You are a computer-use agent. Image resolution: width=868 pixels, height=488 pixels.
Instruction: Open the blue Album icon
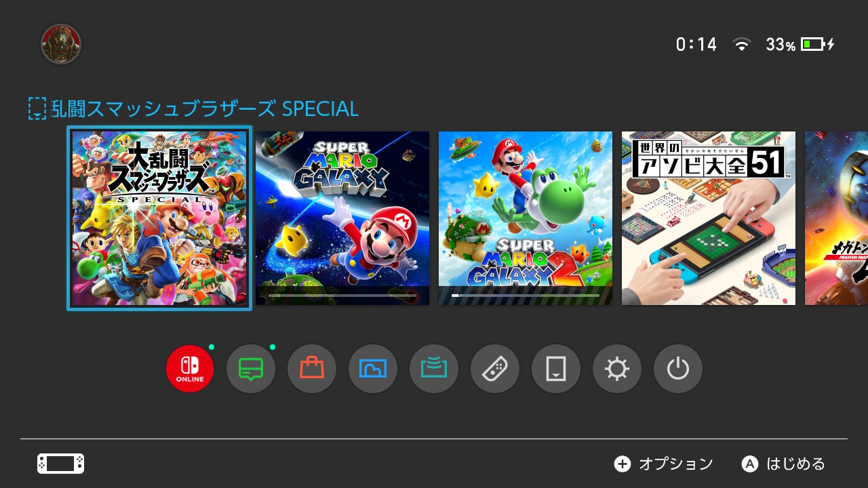[x=373, y=369]
